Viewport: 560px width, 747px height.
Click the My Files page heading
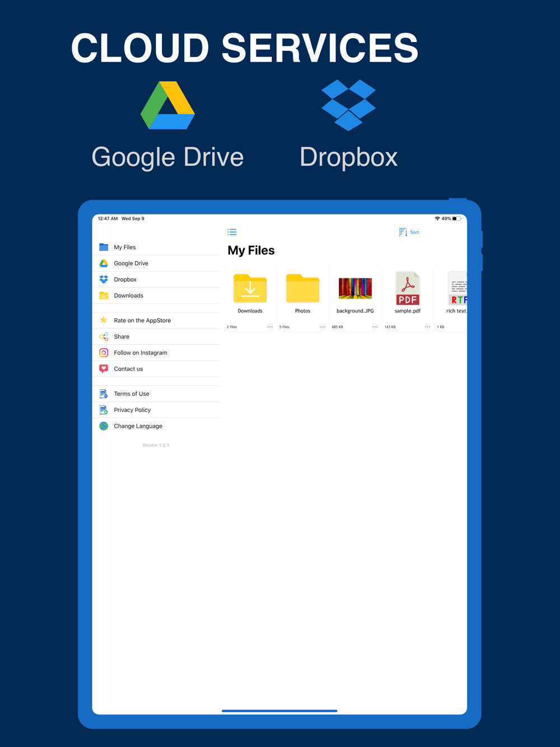(251, 250)
